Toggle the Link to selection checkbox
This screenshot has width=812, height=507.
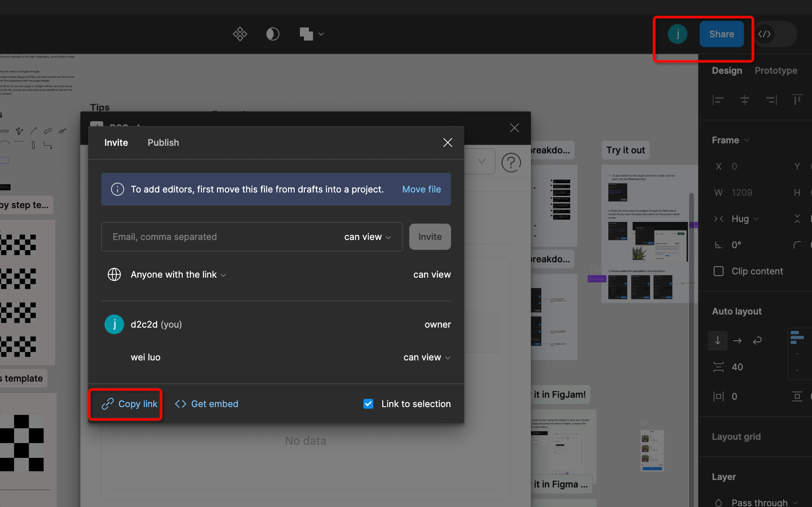coord(368,404)
